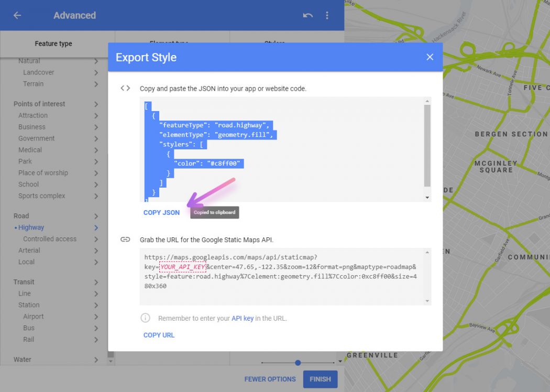Expand the Road category
This screenshot has width=550, height=392.
96,215
